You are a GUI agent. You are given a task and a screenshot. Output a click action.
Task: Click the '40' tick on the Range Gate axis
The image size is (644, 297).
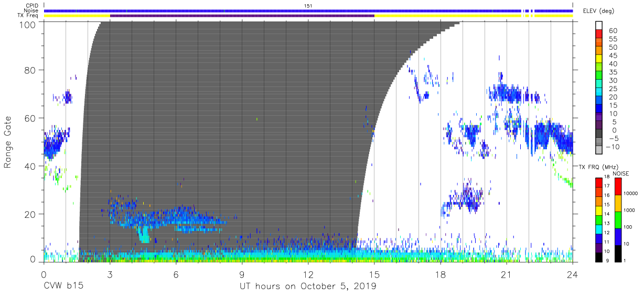31,166
